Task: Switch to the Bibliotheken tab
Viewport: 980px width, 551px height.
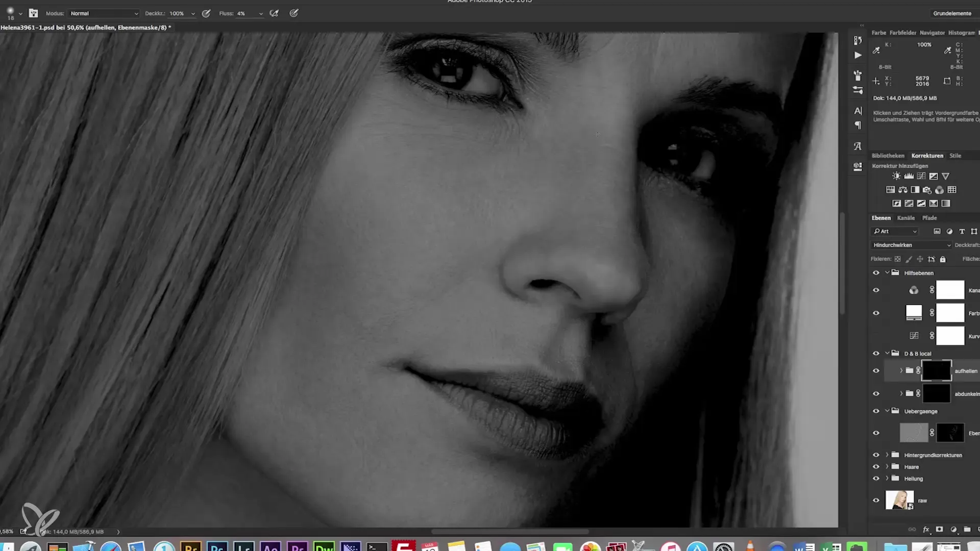Action: [888, 156]
